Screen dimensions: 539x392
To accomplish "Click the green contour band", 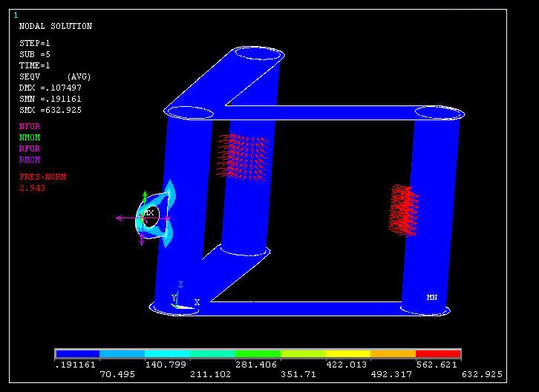I will click(x=258, y=353).
